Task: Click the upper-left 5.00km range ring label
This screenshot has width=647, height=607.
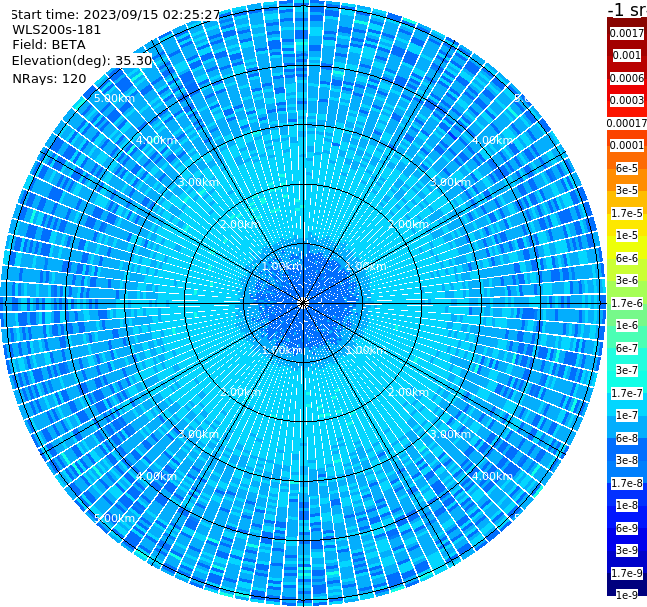Action: click(114, 98)
